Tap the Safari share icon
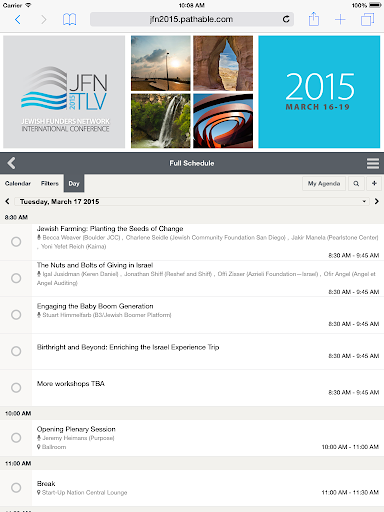Viewport: 384px width, 512px height. pos(314,19)
